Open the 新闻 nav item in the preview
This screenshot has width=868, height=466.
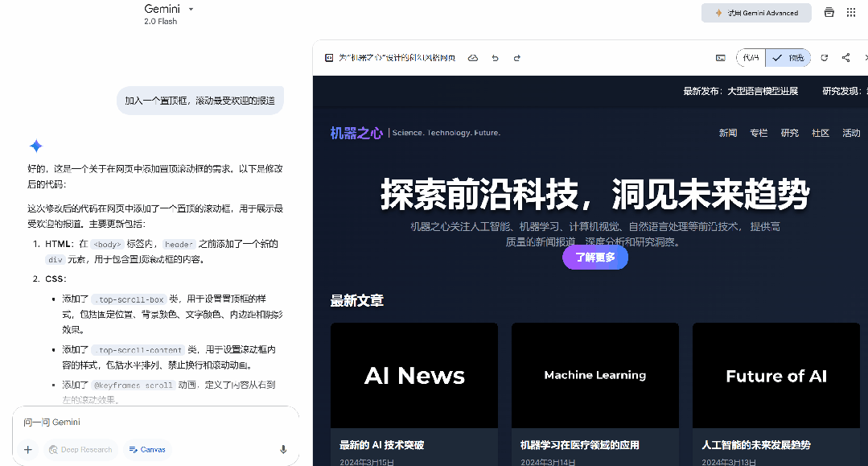tap(727, 133)
